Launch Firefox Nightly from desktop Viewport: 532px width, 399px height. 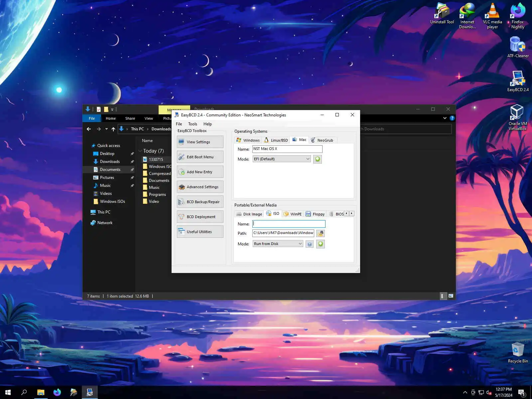pyautogui.click(x=518, y=16)
